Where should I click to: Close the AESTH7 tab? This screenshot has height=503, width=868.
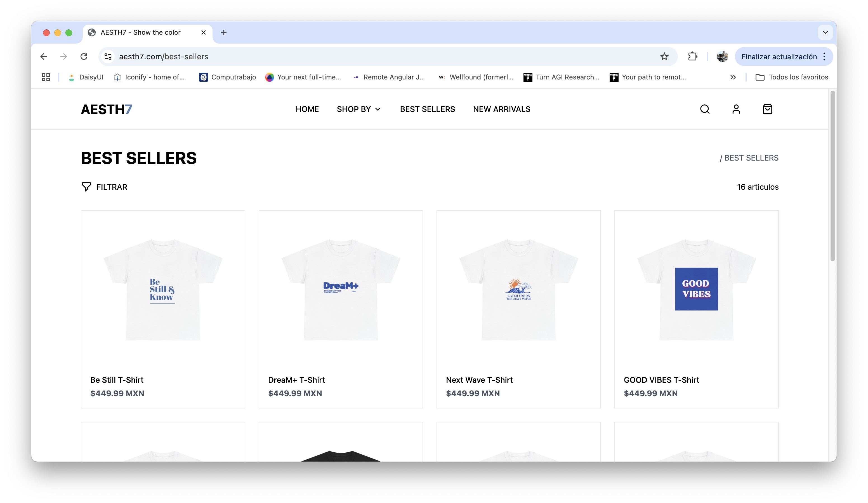(204, 32)
